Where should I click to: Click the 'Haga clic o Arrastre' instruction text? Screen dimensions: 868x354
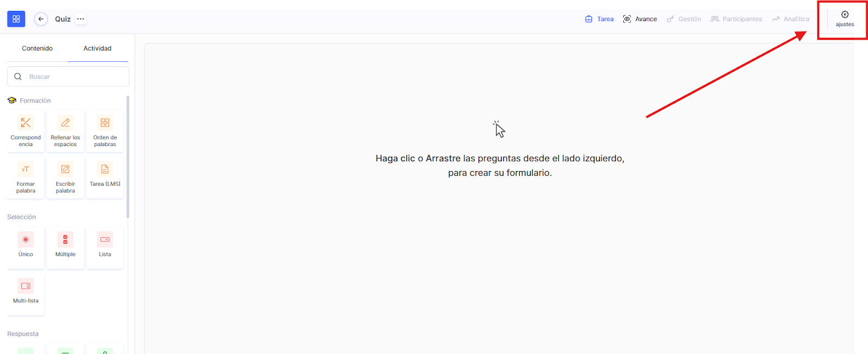point(500,166)
